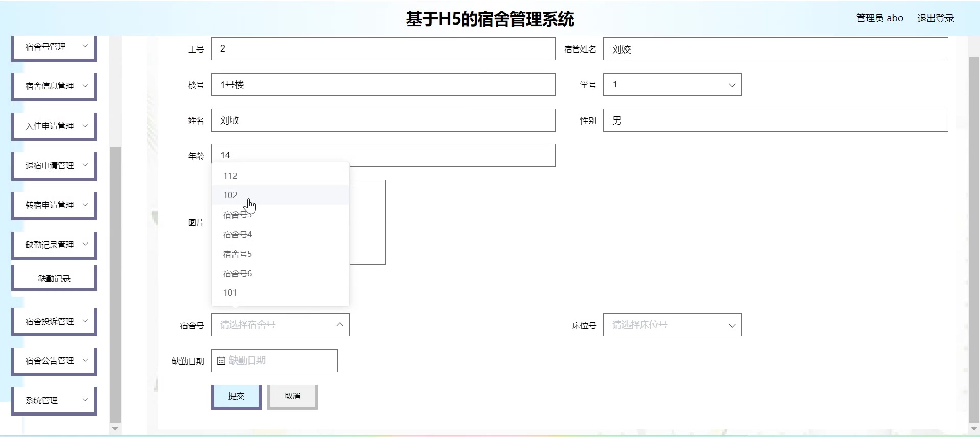Click into the 年龄 input field
This screenshot has width=980, height=437.
pyautogui.click(x=383, y=155)
